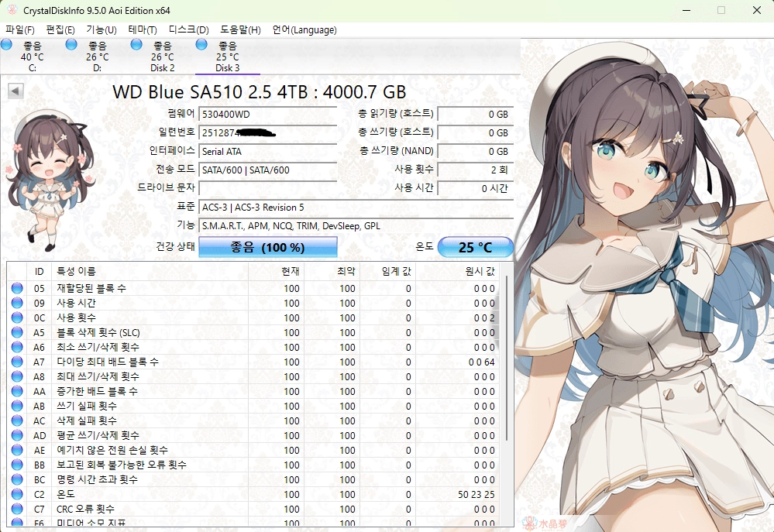Click the empty drive letter field
The width and height of the screenshot is (774, 532).
pyautogui.click(x=268, y=188)
